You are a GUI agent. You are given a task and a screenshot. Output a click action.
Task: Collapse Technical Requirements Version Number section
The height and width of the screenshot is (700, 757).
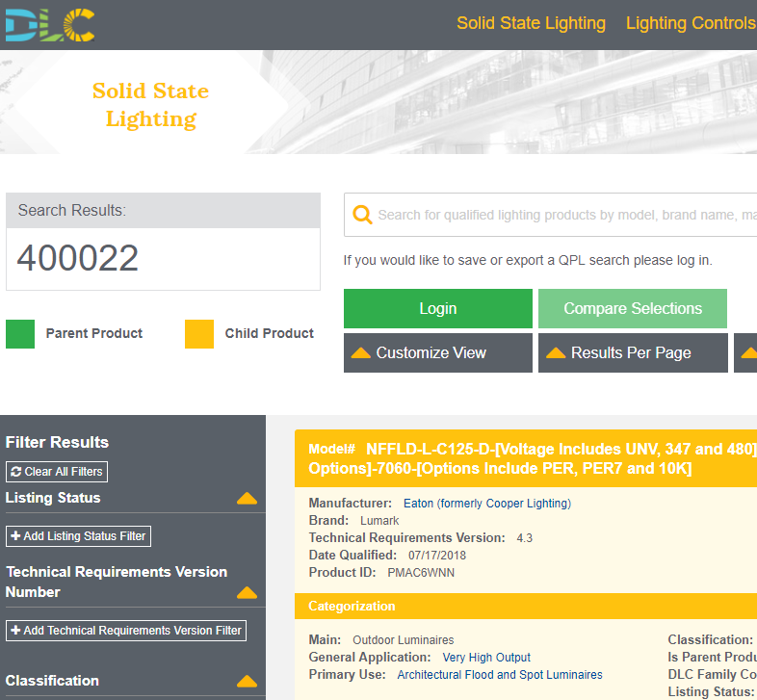(x=247, y=592)
